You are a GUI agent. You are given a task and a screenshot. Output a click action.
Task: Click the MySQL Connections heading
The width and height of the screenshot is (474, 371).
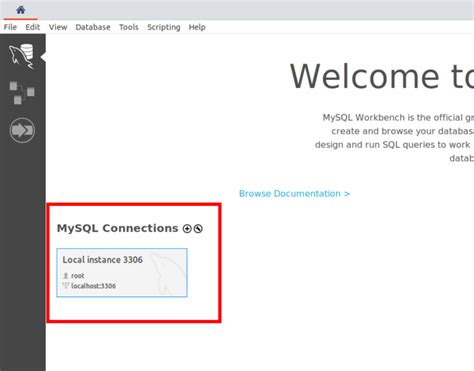[117, 228]
